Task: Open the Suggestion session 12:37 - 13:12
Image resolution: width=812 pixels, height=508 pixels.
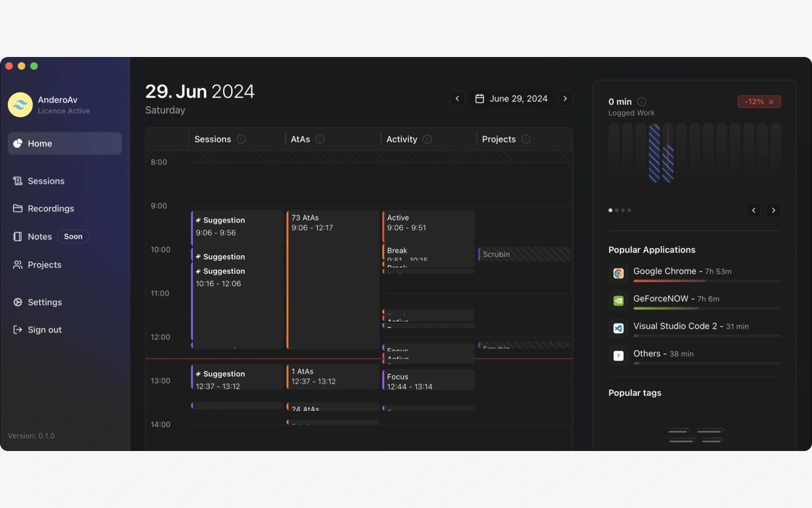Action: click(237, 377)
